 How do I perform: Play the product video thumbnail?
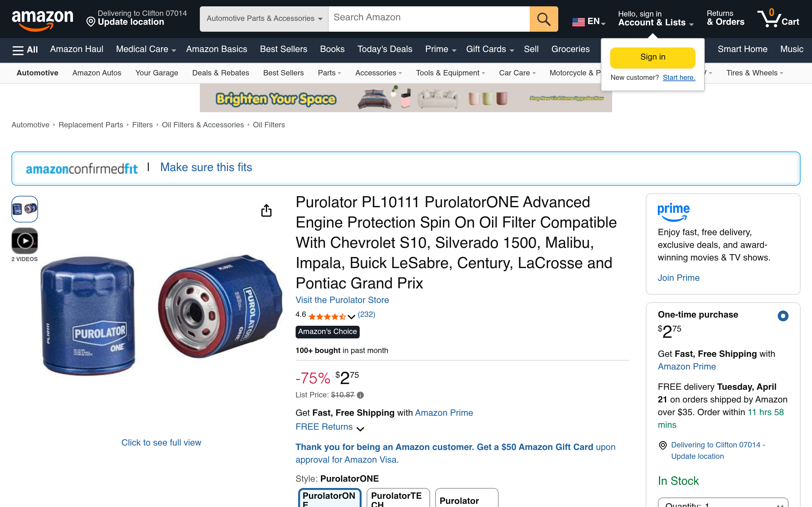click(x=24, y=241)
